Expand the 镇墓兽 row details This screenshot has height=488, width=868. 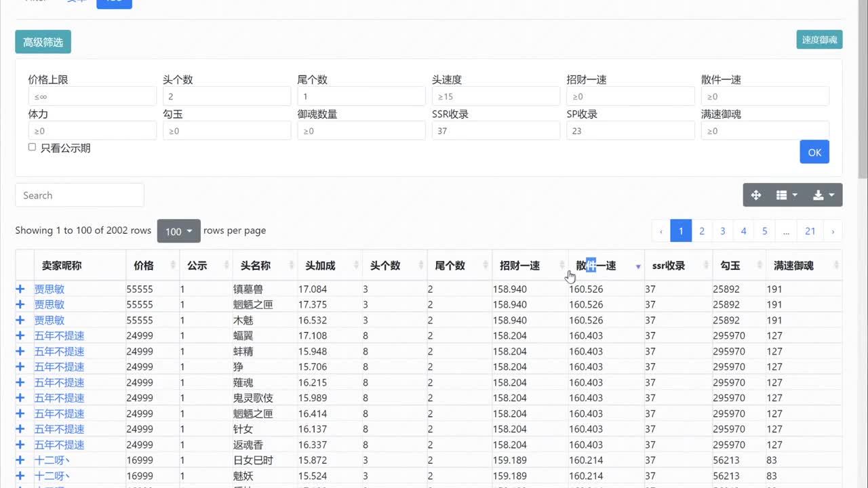click(20, 289)
